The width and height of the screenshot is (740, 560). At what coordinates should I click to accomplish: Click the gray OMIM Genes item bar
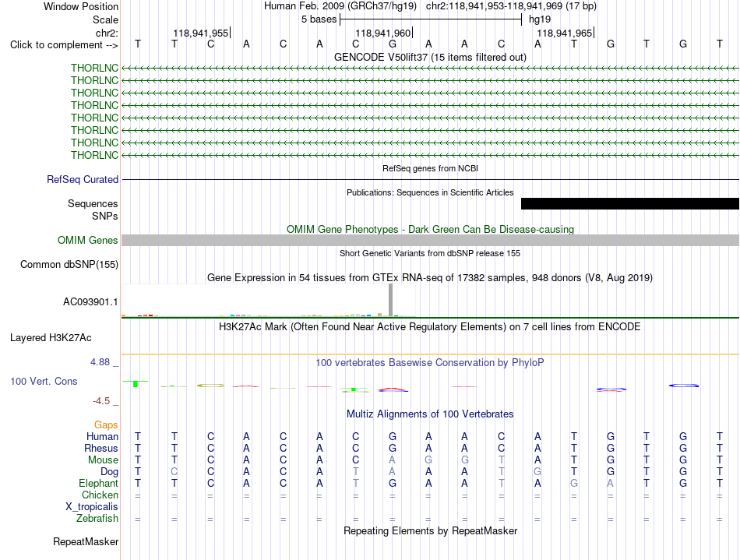pos(430,240)
